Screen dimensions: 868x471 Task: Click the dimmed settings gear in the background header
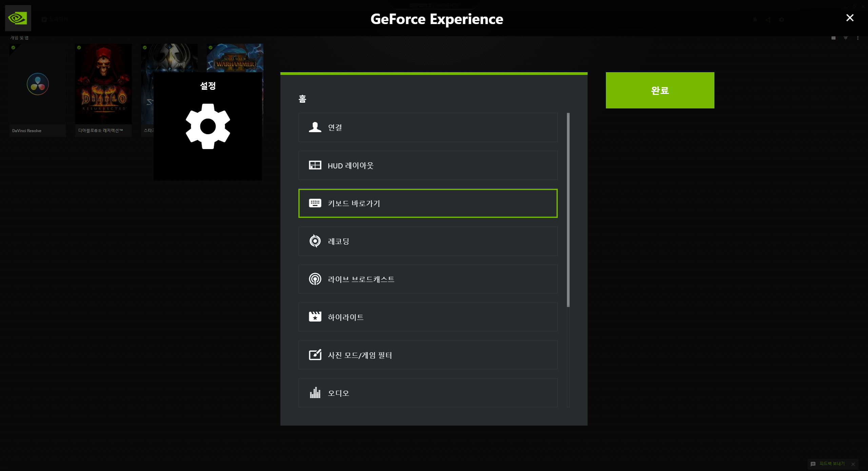782,20
